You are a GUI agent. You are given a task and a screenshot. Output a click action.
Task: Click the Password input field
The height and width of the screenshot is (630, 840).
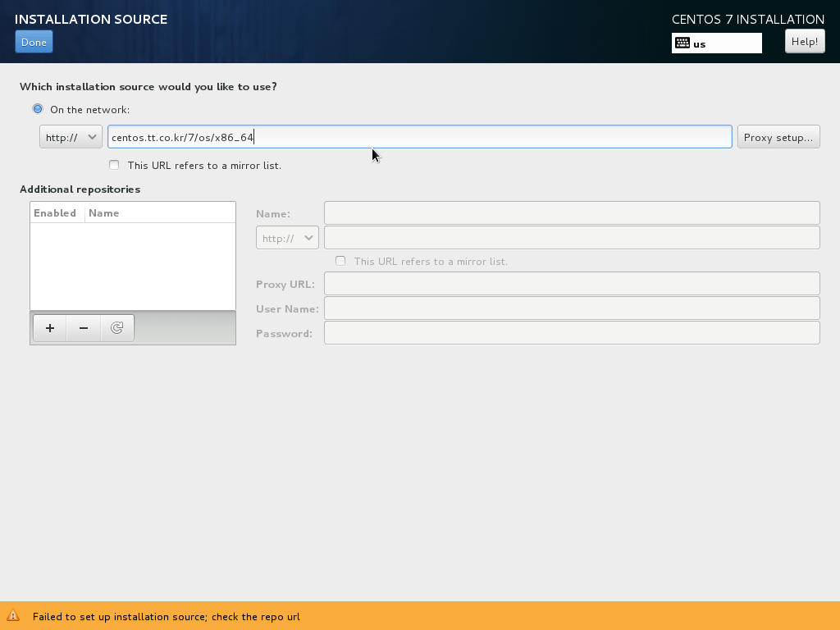572,333
